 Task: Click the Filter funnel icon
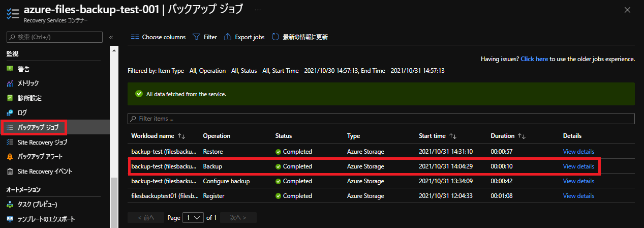tap(196, 37)
